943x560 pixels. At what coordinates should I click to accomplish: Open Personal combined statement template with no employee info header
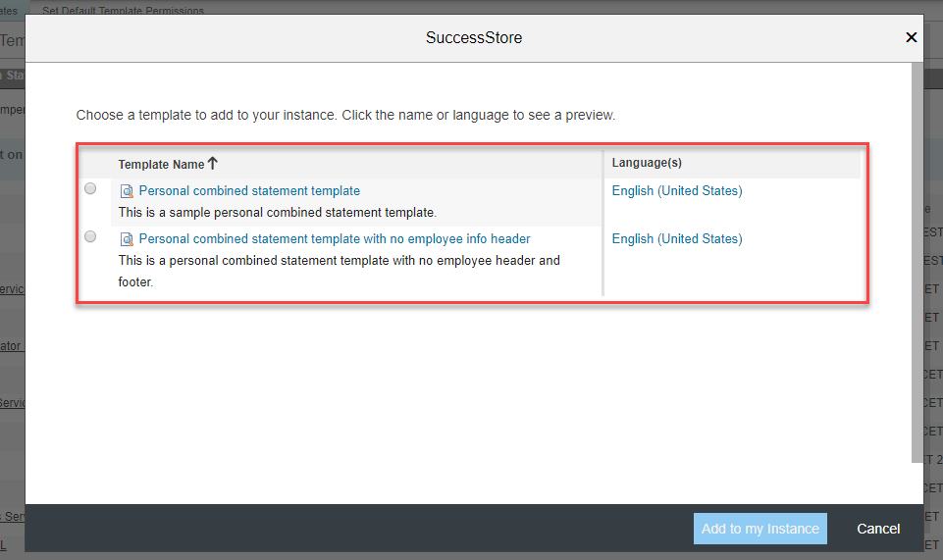click(x=335, y=238)
